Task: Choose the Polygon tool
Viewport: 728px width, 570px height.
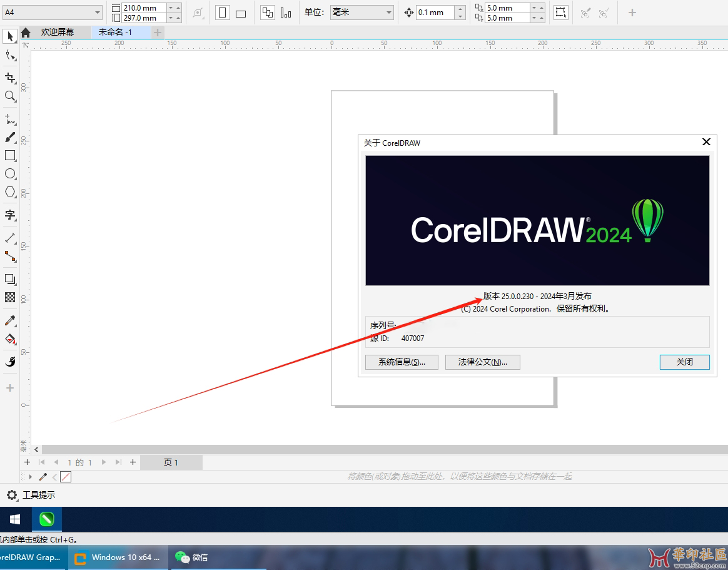Action: (10, 192)
